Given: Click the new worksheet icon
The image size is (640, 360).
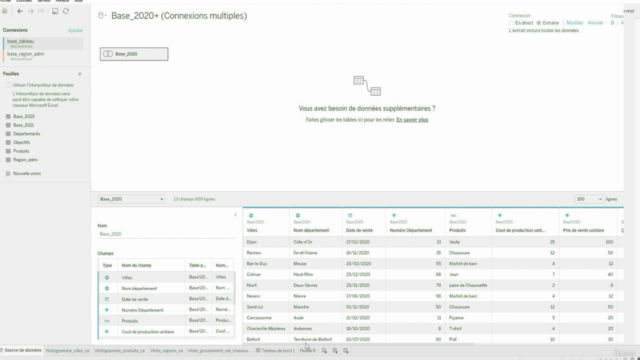Looking at the screenshot, I should pyautogui.click(x=324, y=351).
